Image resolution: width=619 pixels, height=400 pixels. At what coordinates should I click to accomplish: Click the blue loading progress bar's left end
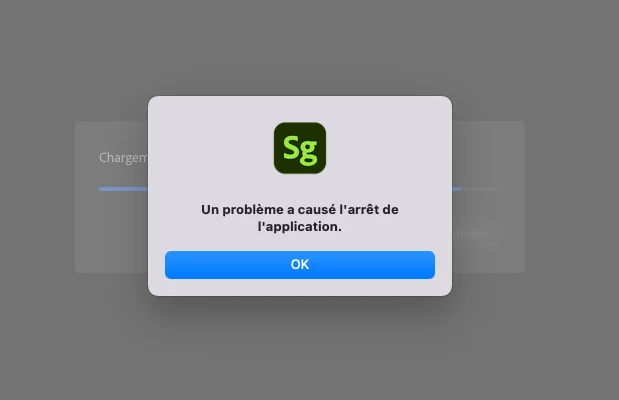pyautogui.click(x=123, y=189)
